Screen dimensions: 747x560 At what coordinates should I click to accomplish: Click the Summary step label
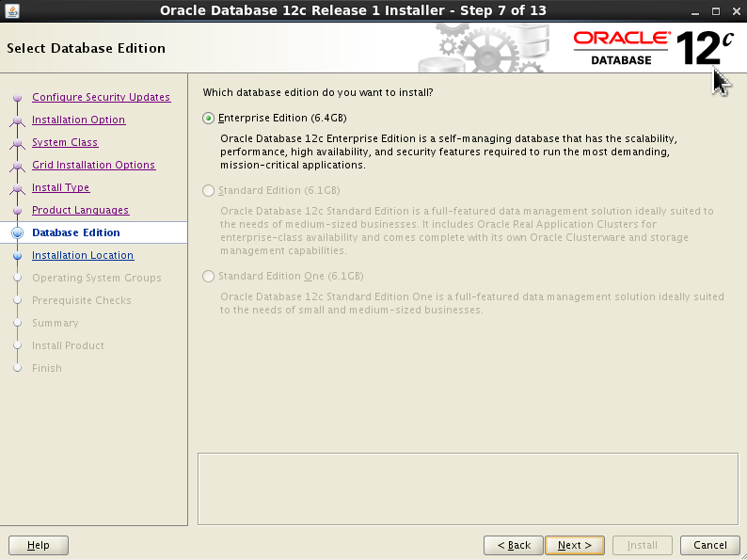(x=56, y=323)
